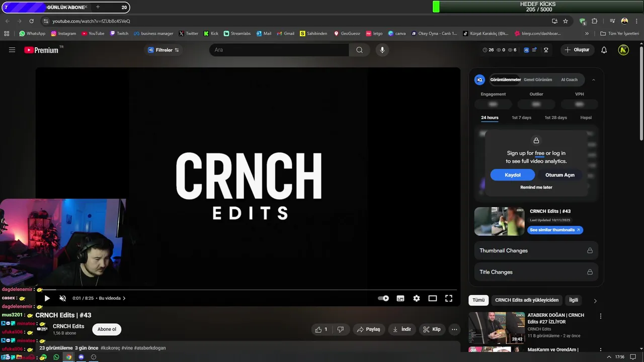The width and height of the screenshot is (644, 362).
Task: Like the CRNCH Edits video
Action: pyautogui.click(x=321, y=329)
